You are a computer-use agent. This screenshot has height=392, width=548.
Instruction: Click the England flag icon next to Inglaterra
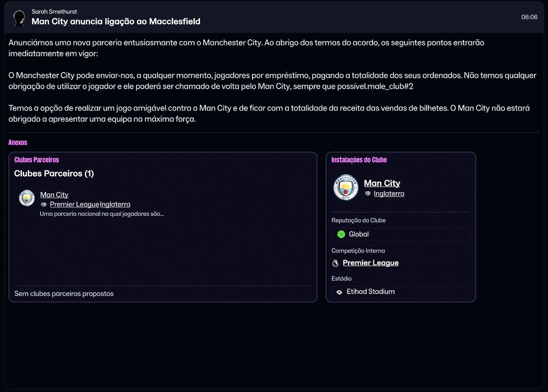click(368, 193)
